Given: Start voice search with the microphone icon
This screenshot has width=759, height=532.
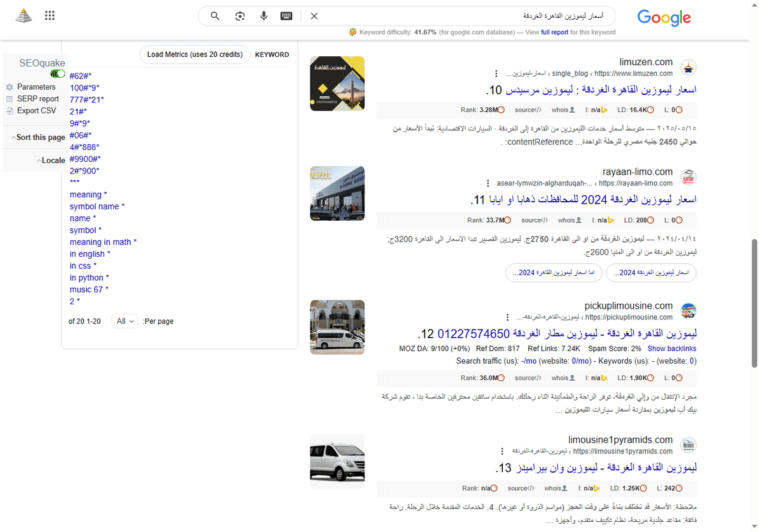Looking at the screenshot, I should [x=264, y=16].
